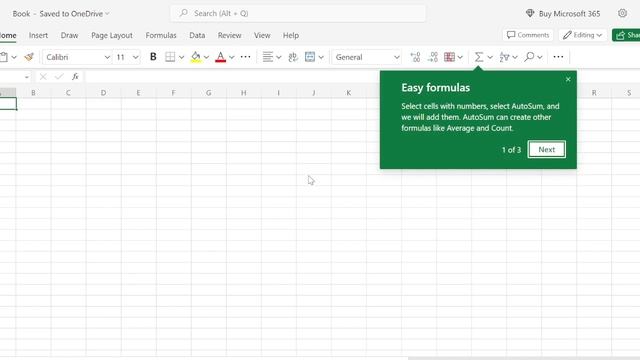Click the Comments button

coord(528,35)
